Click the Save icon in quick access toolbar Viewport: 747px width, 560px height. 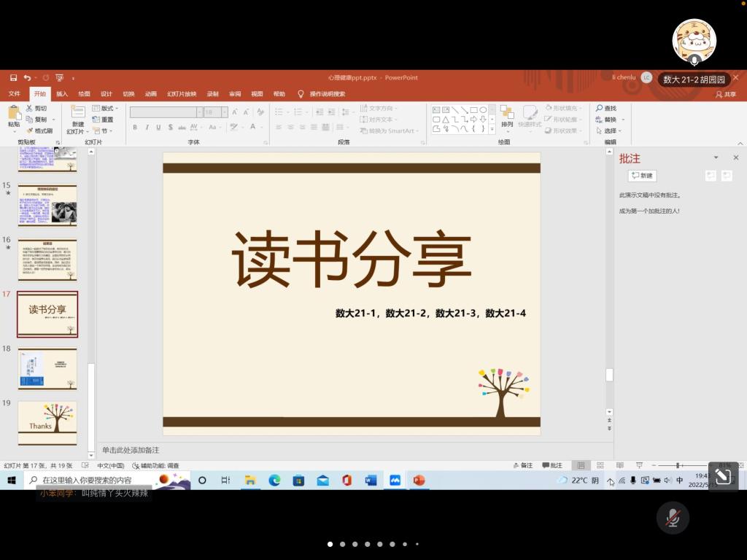tap(13, 78)
